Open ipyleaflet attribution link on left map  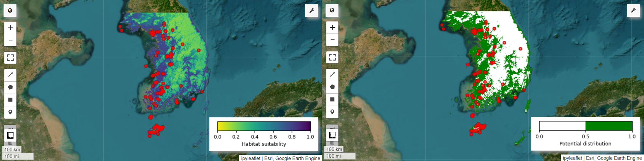click(250, 158)
